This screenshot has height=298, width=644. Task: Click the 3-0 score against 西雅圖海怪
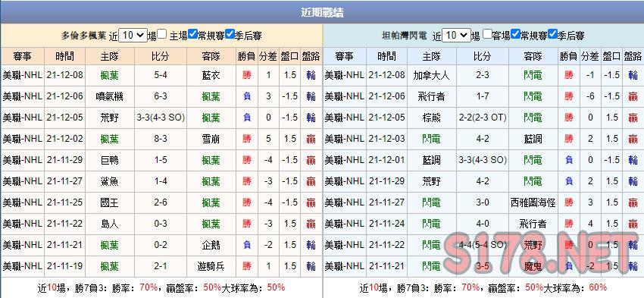pos(483,202)
